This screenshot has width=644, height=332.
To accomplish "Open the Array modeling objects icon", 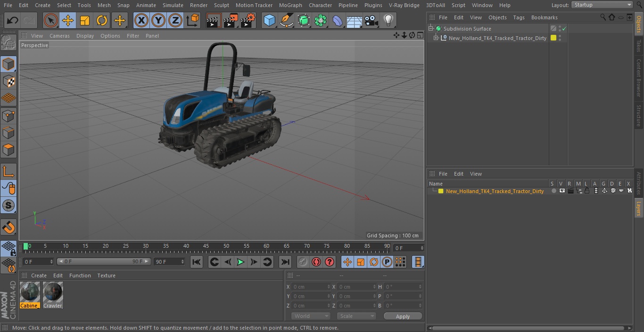I will click(321, 20).
